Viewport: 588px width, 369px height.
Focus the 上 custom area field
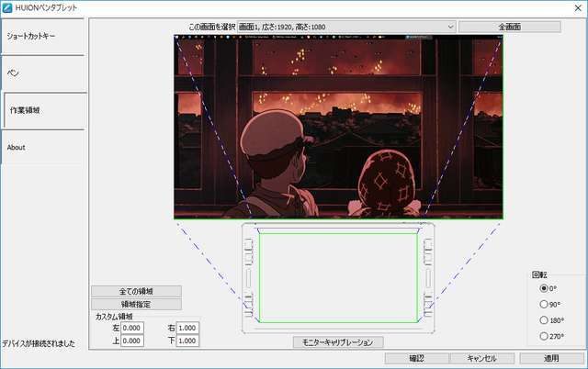click(132, 341)
